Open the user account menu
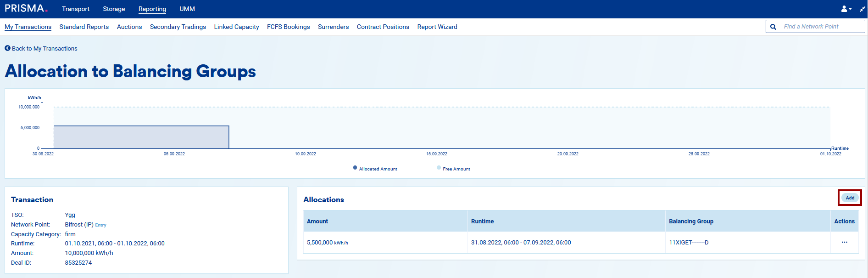Image resolution: width=868 pixels, height=278 pixels. pyautogui.click(x=846, y=9)
